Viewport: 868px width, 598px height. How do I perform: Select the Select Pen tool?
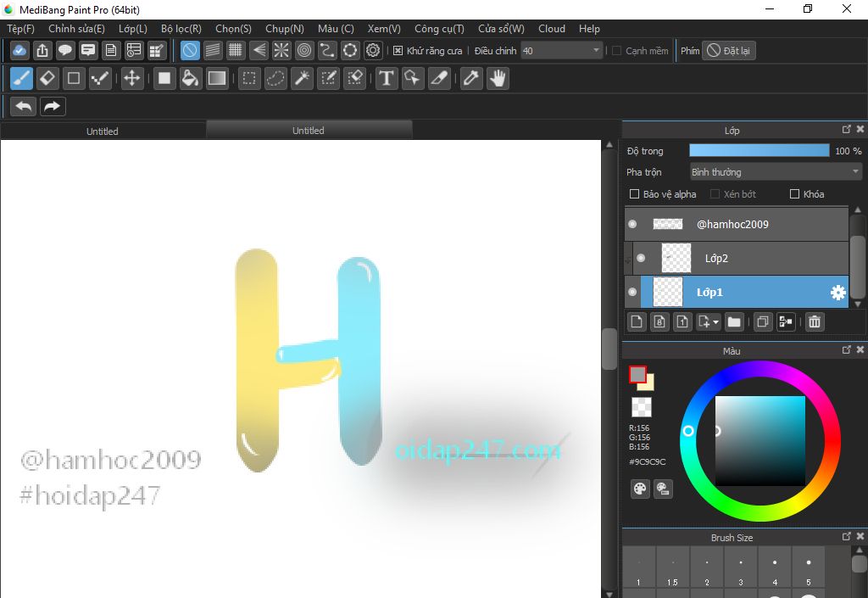pos(329,78)
